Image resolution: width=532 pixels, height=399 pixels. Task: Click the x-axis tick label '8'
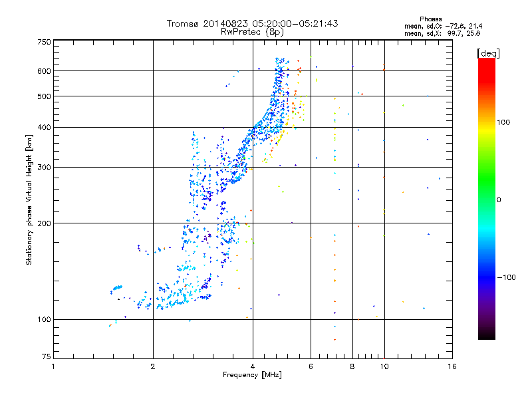click(352, 366)
